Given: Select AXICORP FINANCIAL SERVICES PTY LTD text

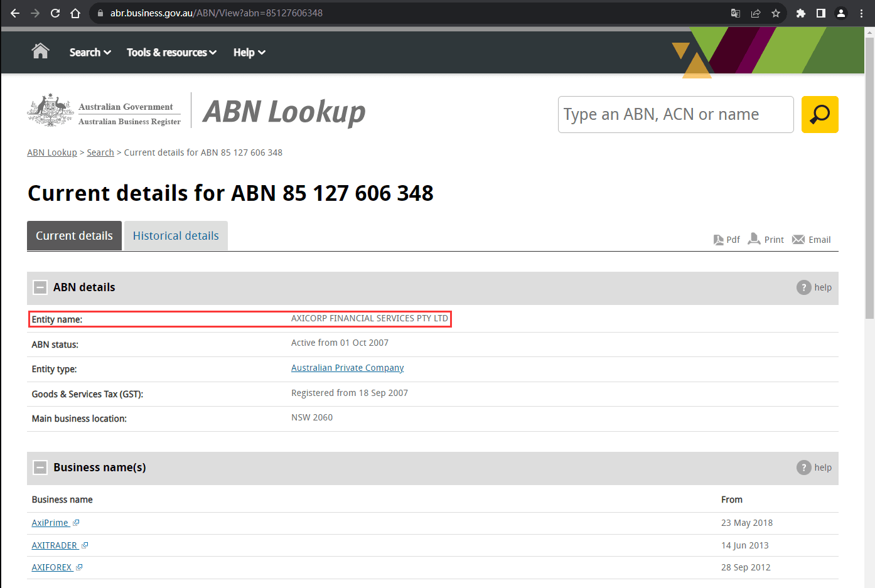Looking at the screenshot, I should 370,318.
